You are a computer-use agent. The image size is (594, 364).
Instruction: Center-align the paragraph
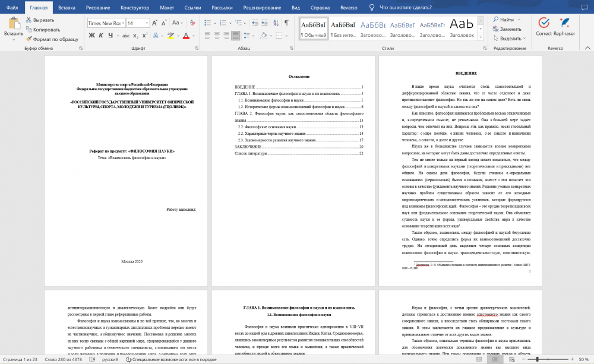click(217, 36)
